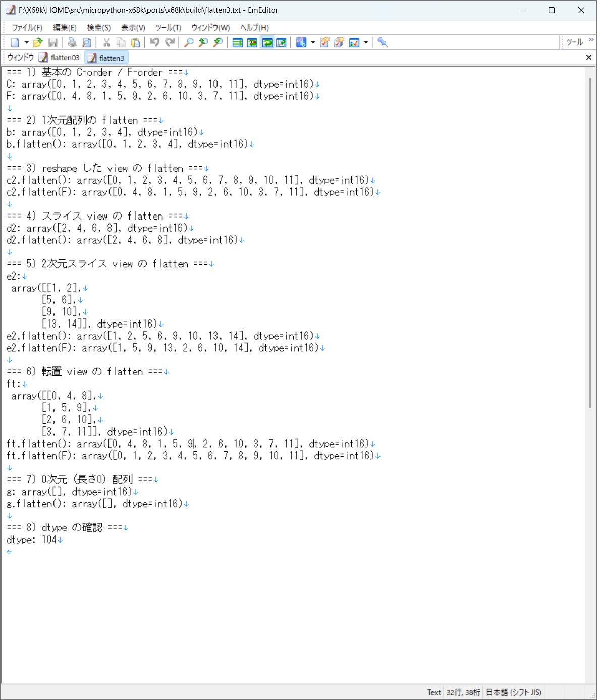Click the Find magnifier icon
The height and width of the screenshot is (700, 597).
point(189,43)
